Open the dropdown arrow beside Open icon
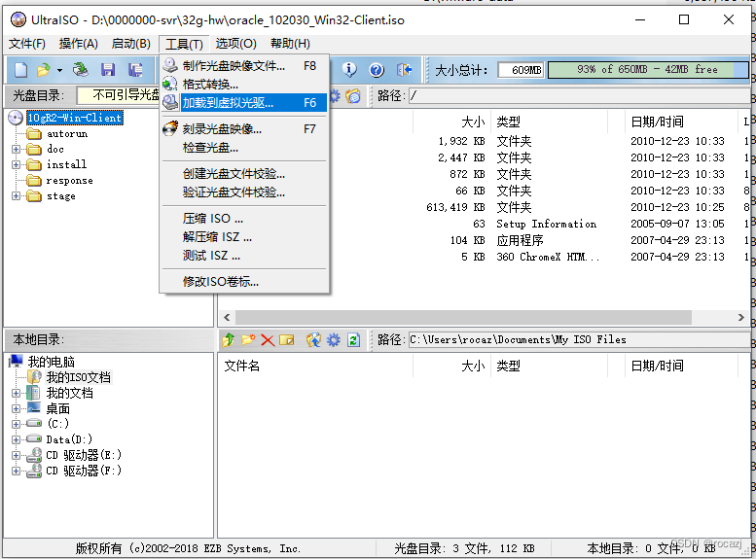 [x=59, y=71]
